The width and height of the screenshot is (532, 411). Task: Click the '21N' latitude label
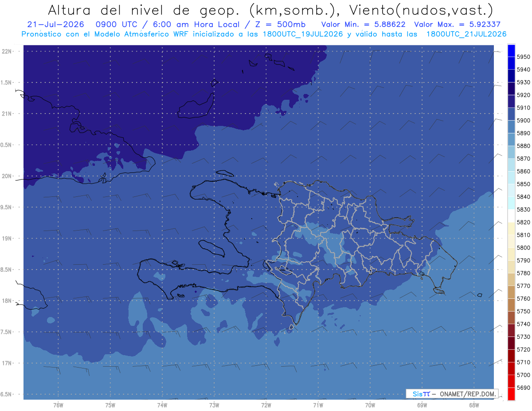7,114
